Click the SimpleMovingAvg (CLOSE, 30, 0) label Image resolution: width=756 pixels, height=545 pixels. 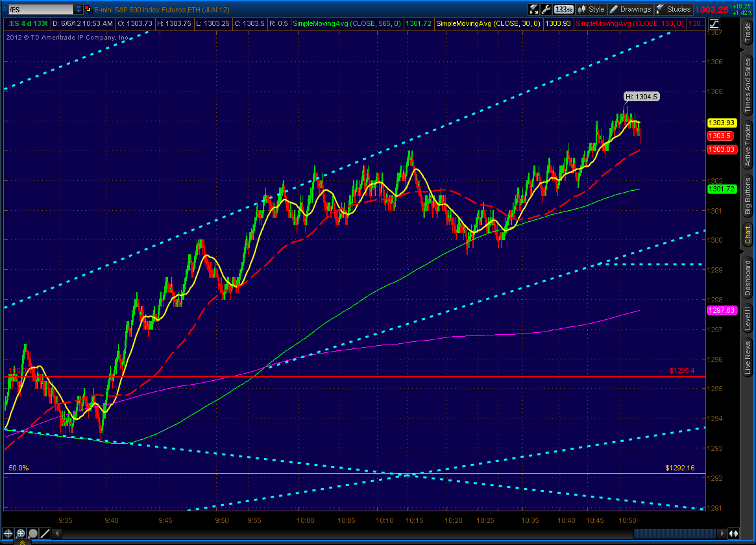coord(488,23)
